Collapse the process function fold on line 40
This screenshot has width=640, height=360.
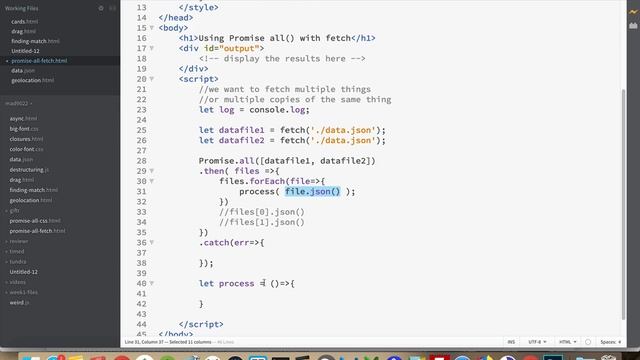(x=152, y=283)
